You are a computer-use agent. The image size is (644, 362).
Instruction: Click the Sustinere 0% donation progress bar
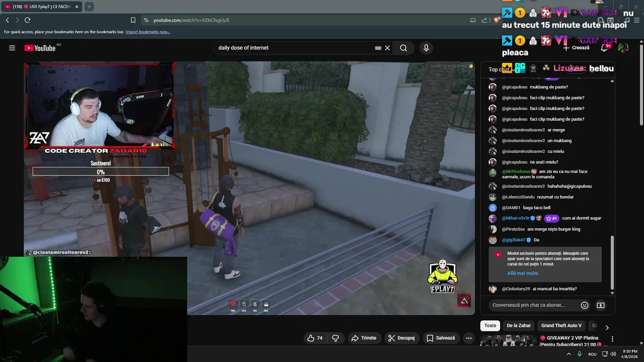point(101,172)
